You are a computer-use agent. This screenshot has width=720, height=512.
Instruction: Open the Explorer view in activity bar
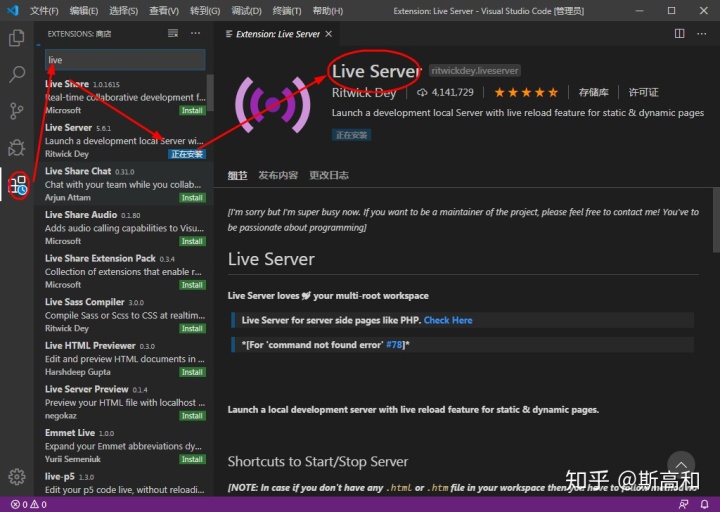[17, 38]
